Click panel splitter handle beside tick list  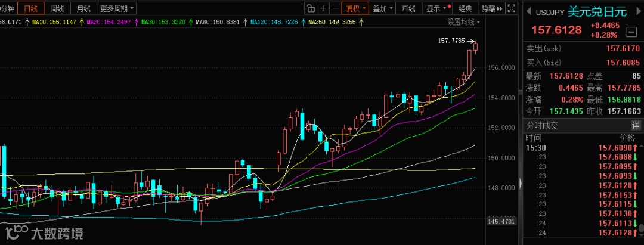pyautogui.click(x=521, y=184)
